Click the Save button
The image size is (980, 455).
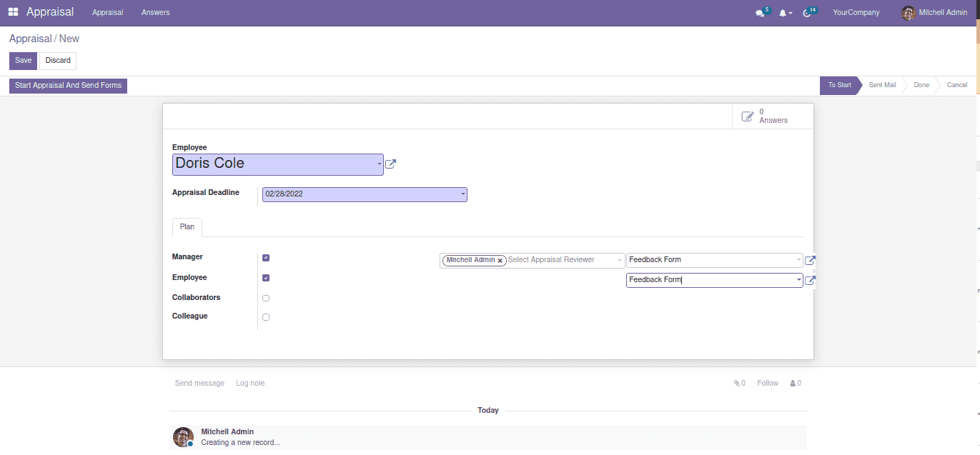pyautogui.click(x=23, y=61)
